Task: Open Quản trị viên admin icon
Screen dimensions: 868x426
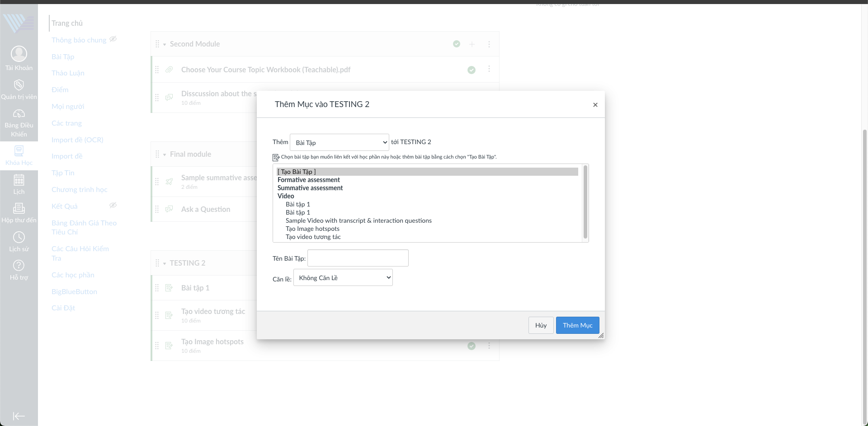Action: tap(19, 85)
